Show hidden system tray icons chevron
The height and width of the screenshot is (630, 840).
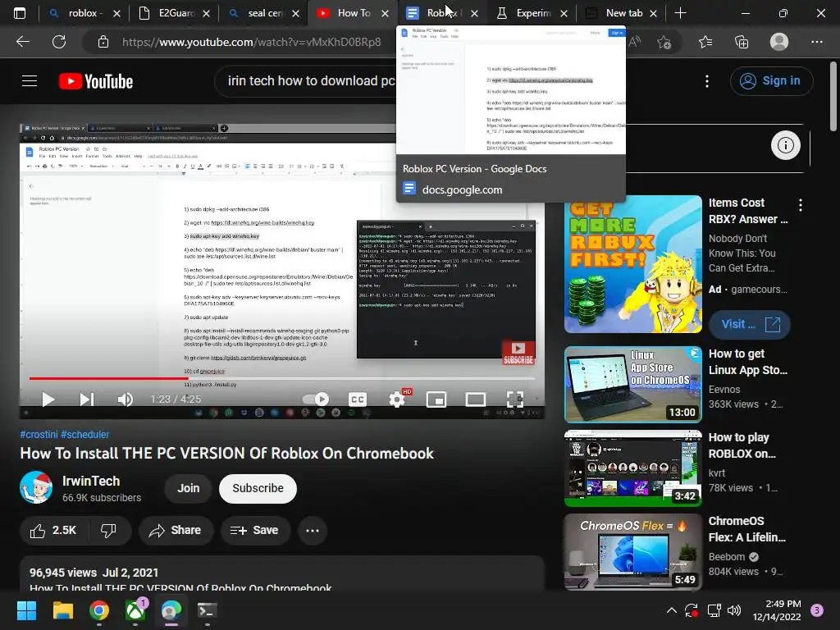point(671,610)
